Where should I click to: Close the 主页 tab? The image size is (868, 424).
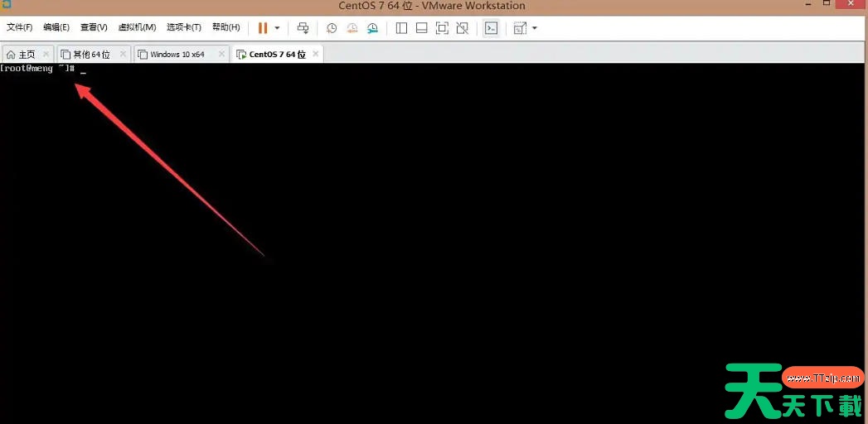pyautogui.click(x=46, y=54)
